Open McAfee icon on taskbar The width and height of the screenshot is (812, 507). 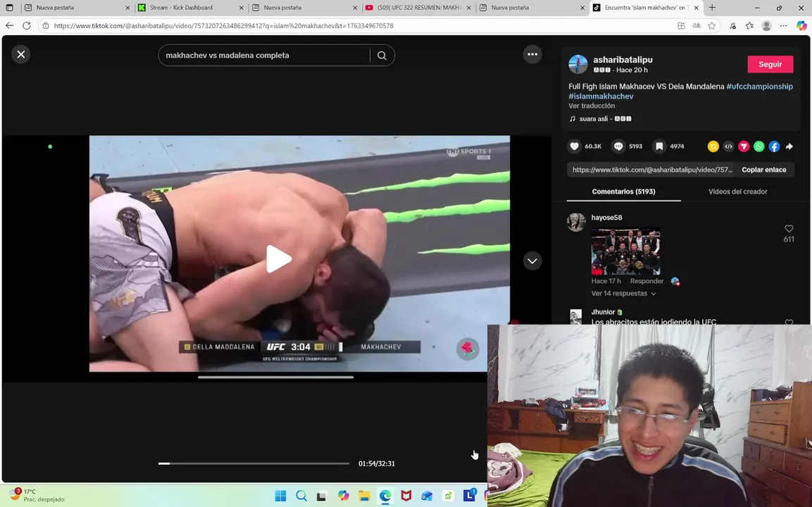406,496
